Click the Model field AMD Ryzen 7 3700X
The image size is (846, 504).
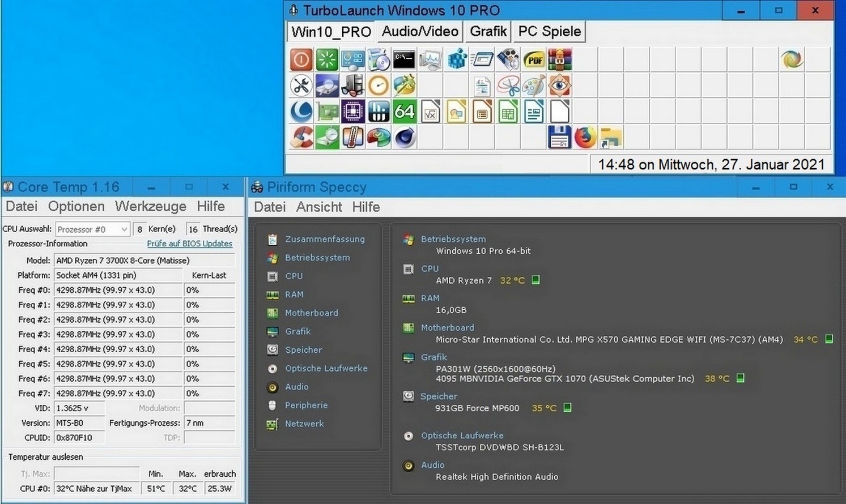pos(144,260)
